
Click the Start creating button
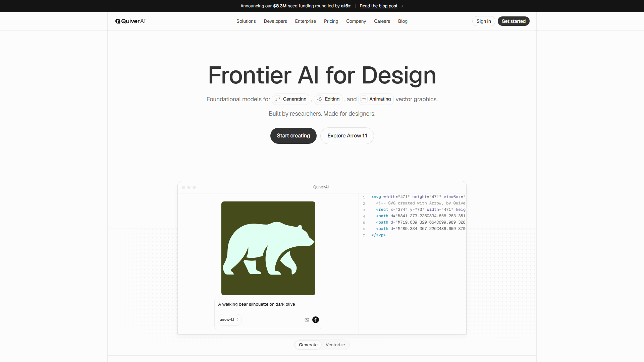293,136
